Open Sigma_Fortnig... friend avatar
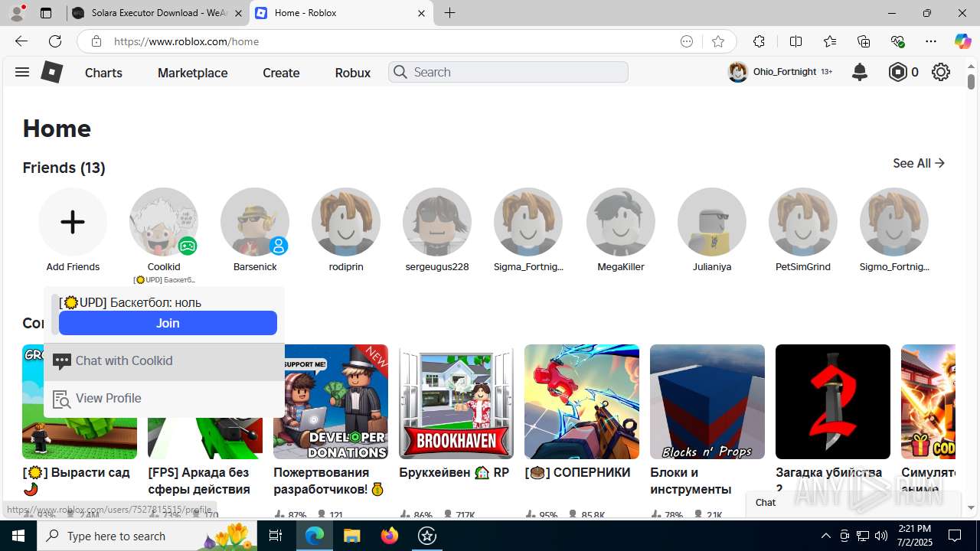980x551 pixels. point(528,222)
